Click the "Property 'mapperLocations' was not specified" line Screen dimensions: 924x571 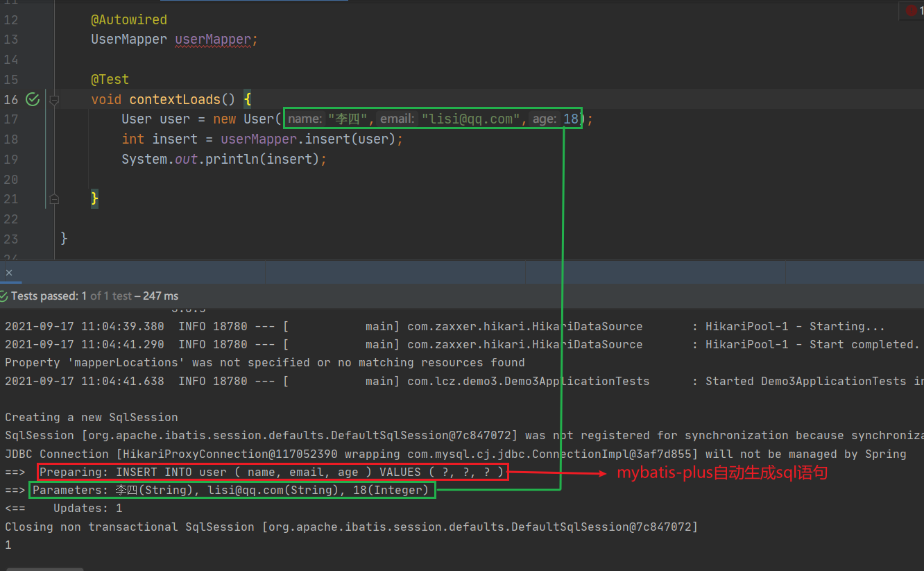[x=265, y=362]
